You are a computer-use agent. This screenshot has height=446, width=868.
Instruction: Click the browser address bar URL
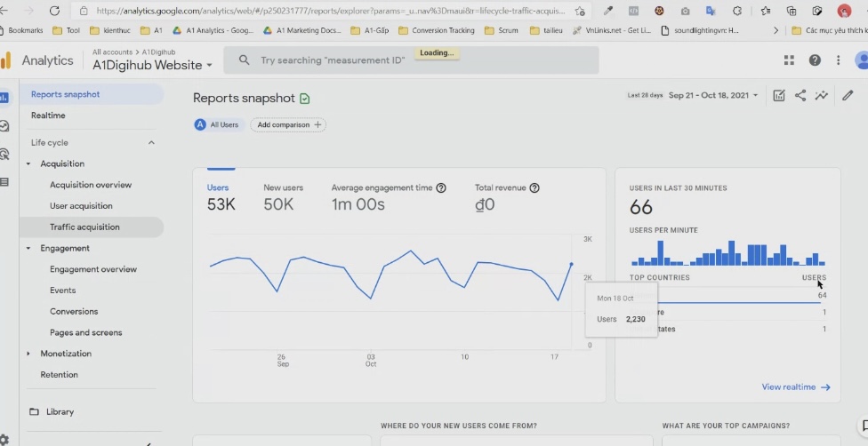[331, 11]
